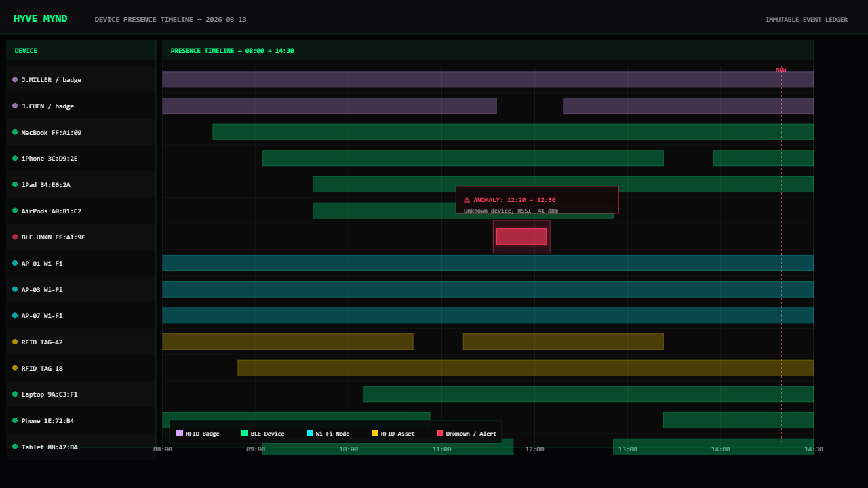
Task: Click the second J.CHEN presence bar
Action: tap(688, 106)
